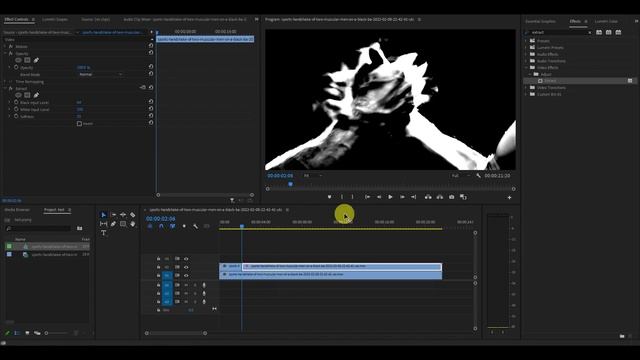Viewport: 640px width, 360px height.
Task: Mute audio track A1
Action: pyautogui.click(x=186, y=285)
